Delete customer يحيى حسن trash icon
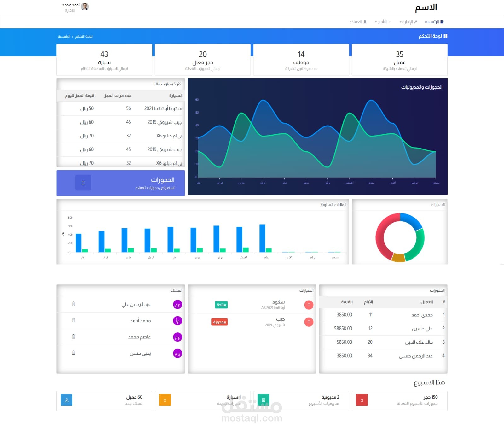The image size is (504, 432). [73, 353]
